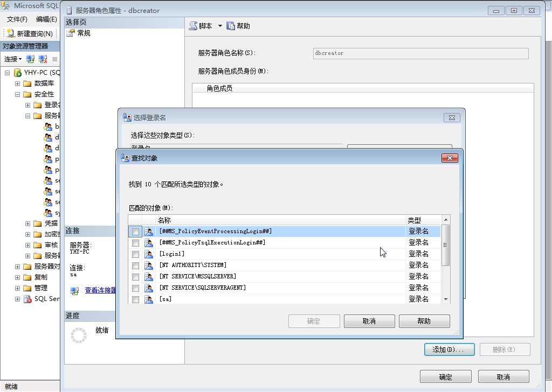Click the view connection properties icon

pyautogui.click(x=74, y=291)
